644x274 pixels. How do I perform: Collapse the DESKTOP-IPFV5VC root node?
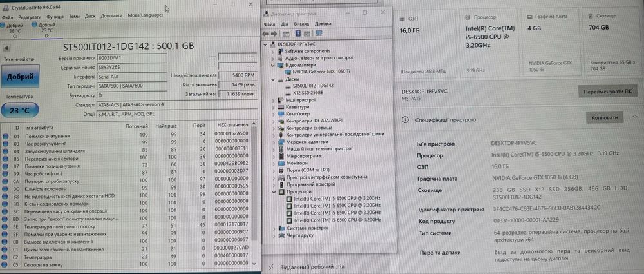pyautogui.click(x=266, y=44)
